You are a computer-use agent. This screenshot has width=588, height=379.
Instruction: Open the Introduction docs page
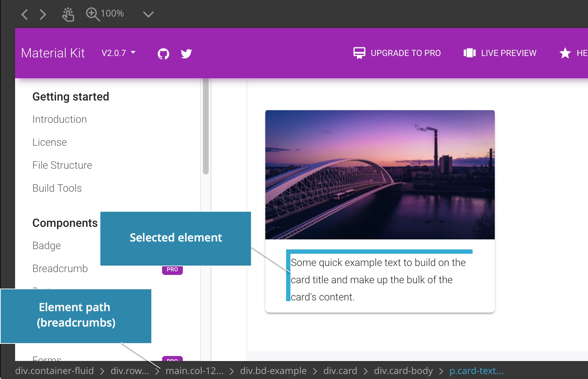click(60, 119)
